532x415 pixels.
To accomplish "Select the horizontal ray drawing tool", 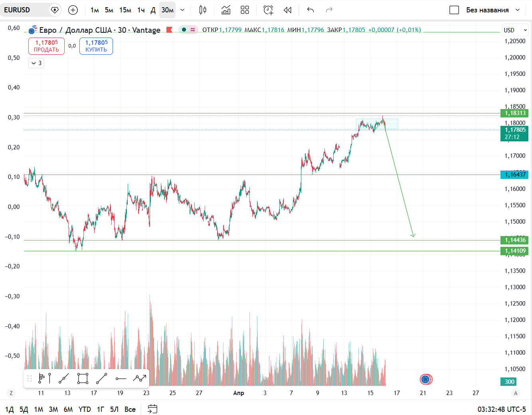I will (x=121, y=378).
